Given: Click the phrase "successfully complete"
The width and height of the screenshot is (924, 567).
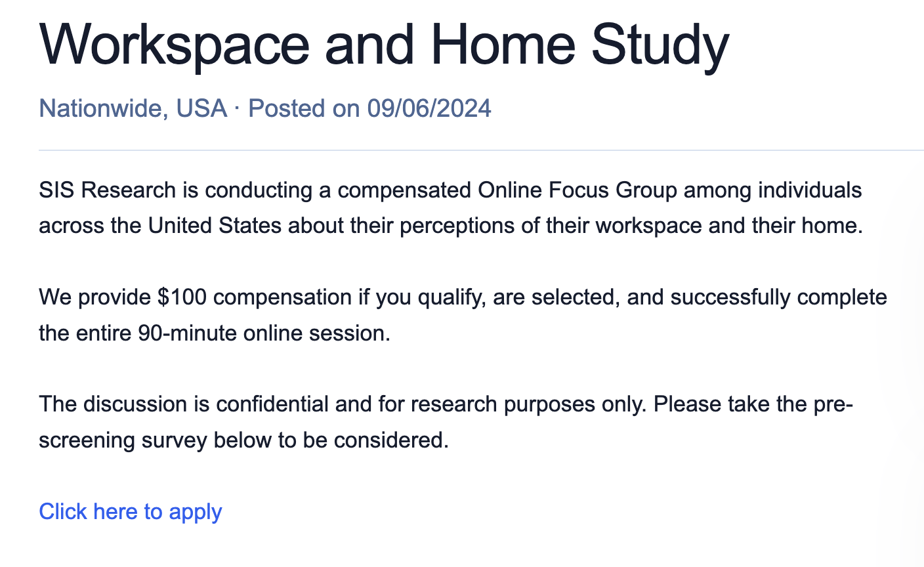Looking at the screenshot, I should 778,297.
